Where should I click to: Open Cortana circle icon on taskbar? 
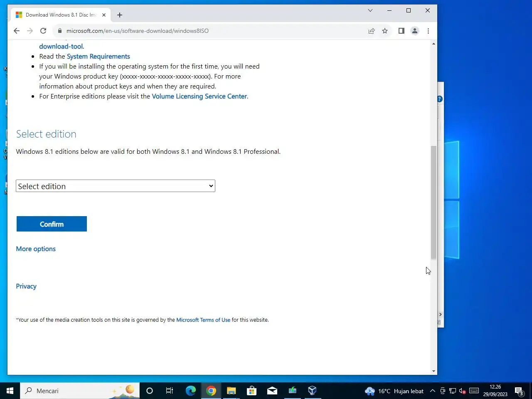click(150, 391)
